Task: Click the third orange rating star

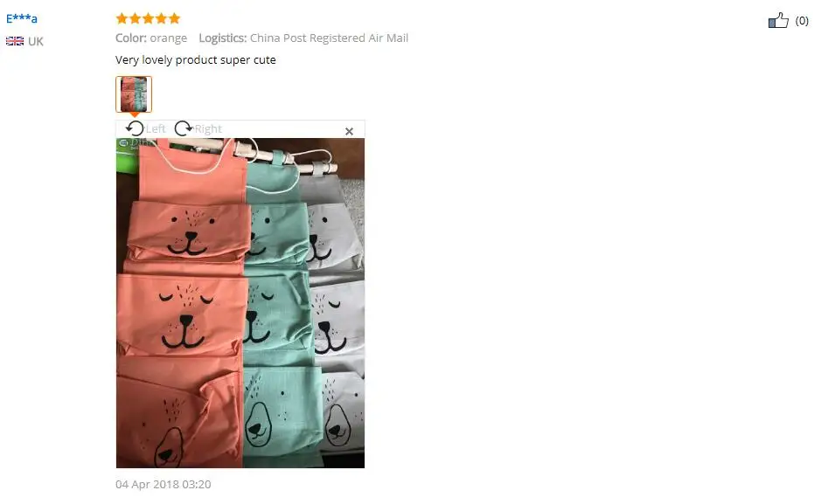Action: click(x=148, y=18)
